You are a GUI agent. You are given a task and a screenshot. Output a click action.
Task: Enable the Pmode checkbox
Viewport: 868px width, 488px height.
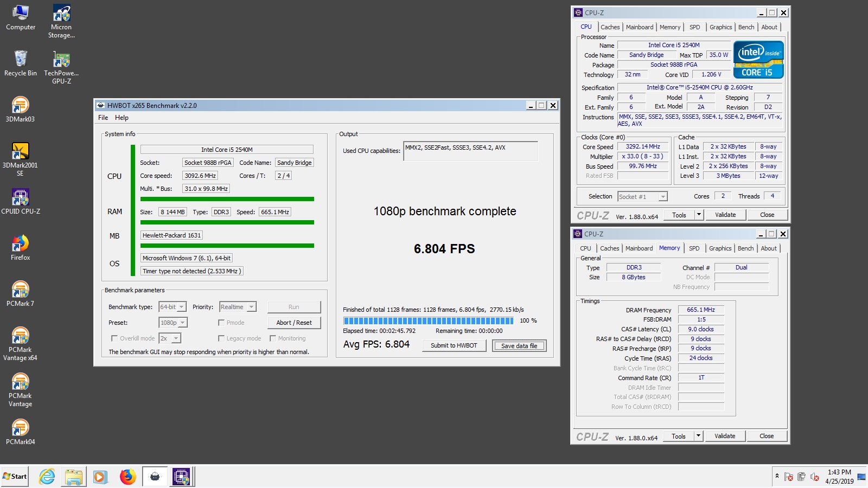[x=221, y=322]
